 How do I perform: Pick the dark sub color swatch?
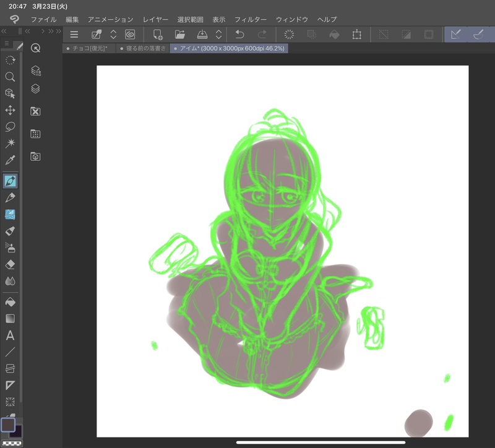coord(17,433)
